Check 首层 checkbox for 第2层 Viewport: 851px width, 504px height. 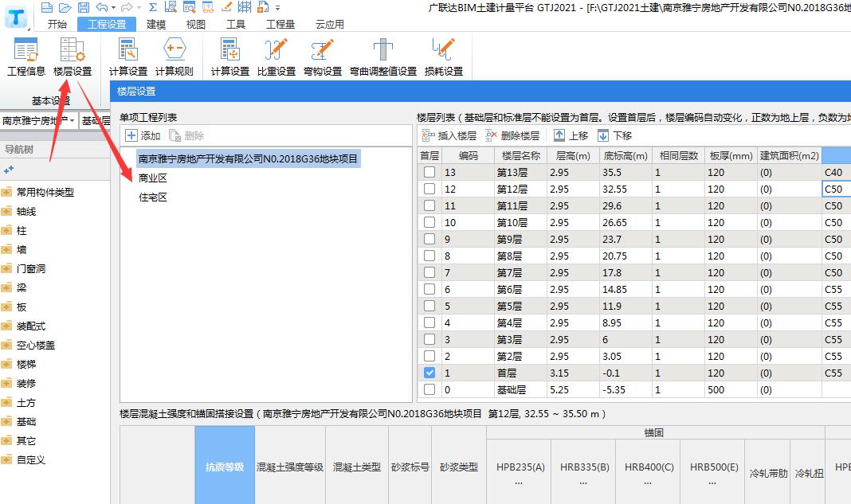tap(429, 356)
